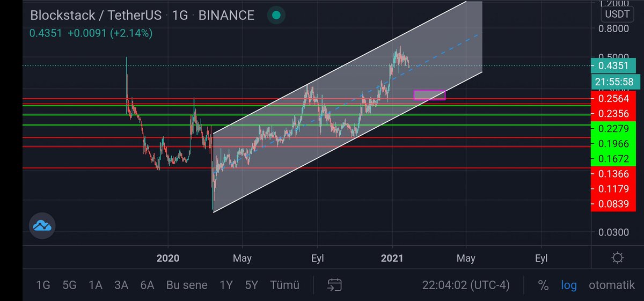This screenshot has width=644, height=301.
Task: Select the 1Y time range
Action: coord(226,285)
